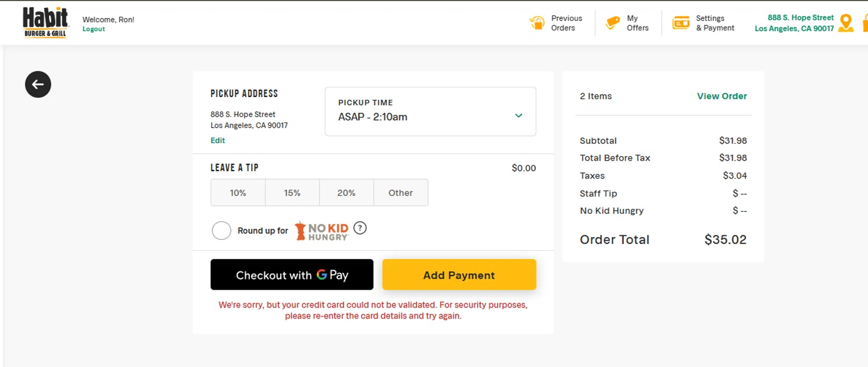Click the location pin icon

[x=846, y=23]
